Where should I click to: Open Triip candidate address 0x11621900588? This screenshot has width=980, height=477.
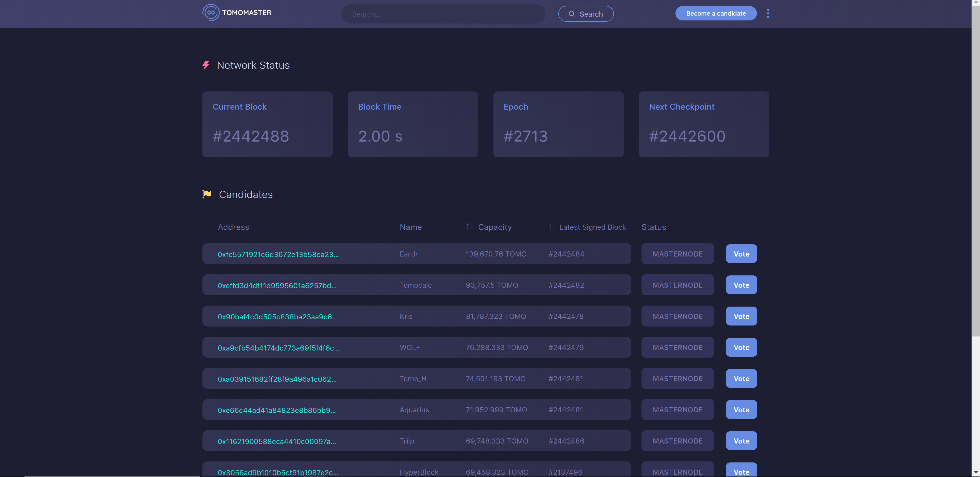276,441
